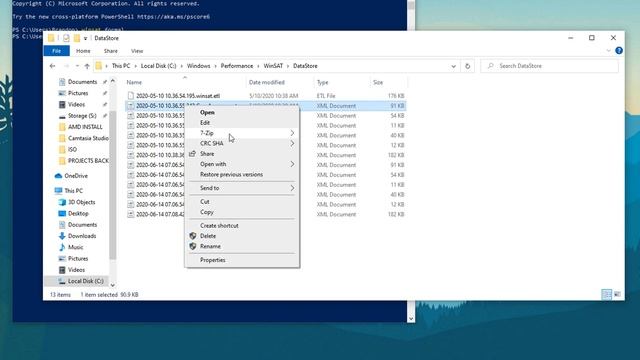This screenshot has height=360, width=640.
Task: Open the Customize Quick Access Toolbar dropdown
Action: click(x=85, y=38)
